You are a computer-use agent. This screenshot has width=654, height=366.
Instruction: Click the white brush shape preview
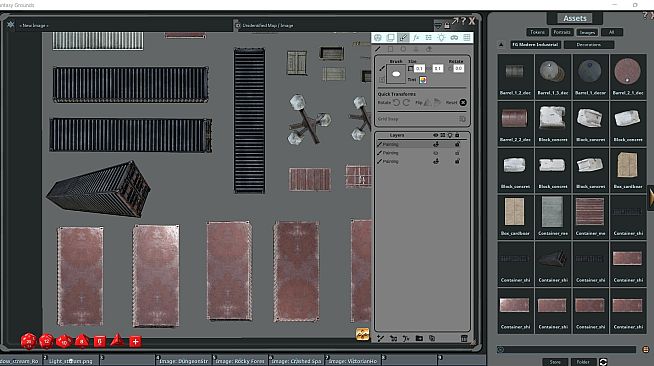coord(396,74)
